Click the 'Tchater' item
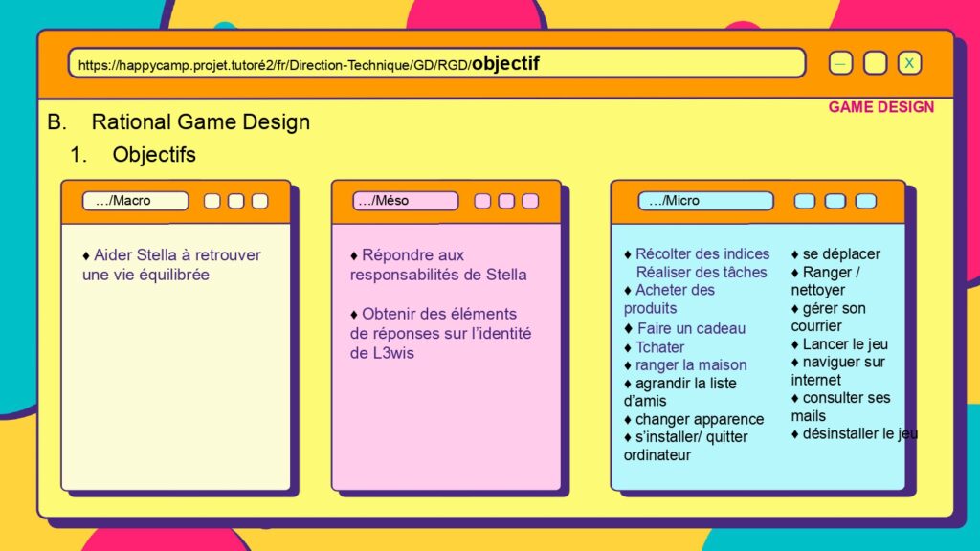The width and height of the screenshot is (980, 551). [655, 347]
